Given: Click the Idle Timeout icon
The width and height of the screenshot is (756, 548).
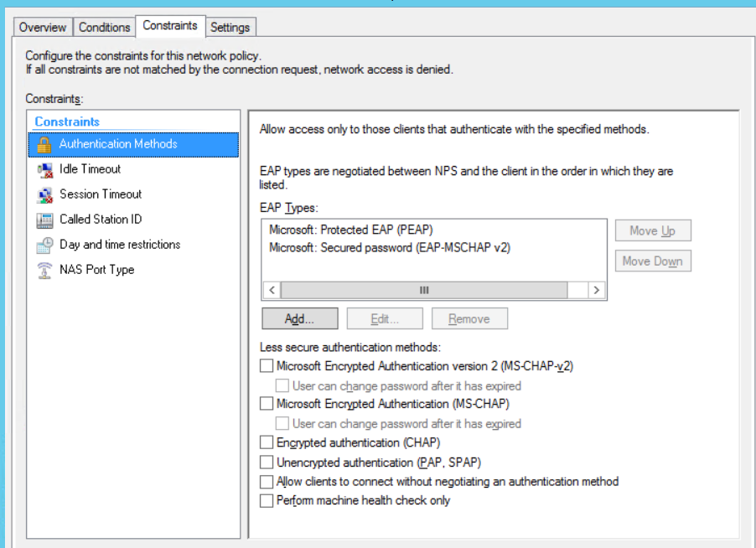Looking at the screenshot, I should click(44, 169).
